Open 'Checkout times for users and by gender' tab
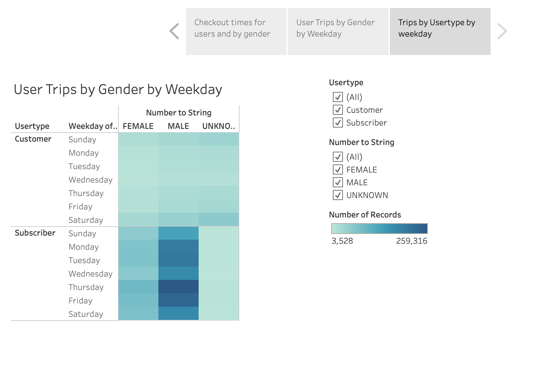 [236, 32]
